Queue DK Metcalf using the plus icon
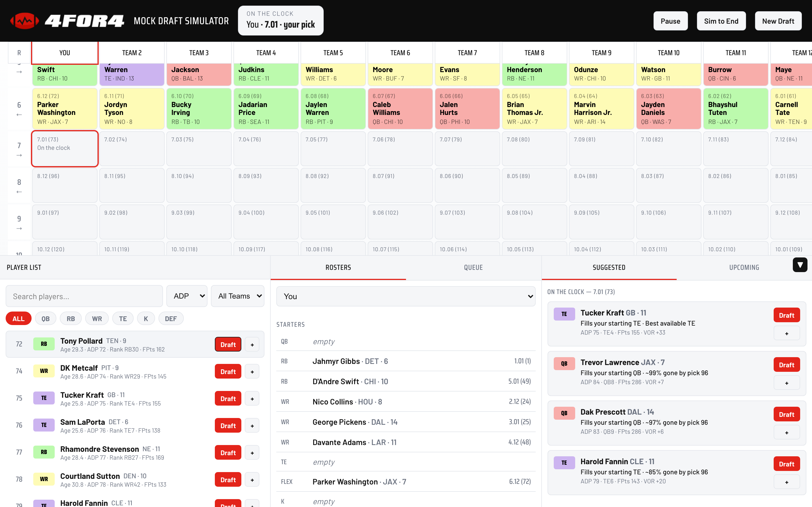The height and width of the screenshot is (507, 812). point(252,372)
